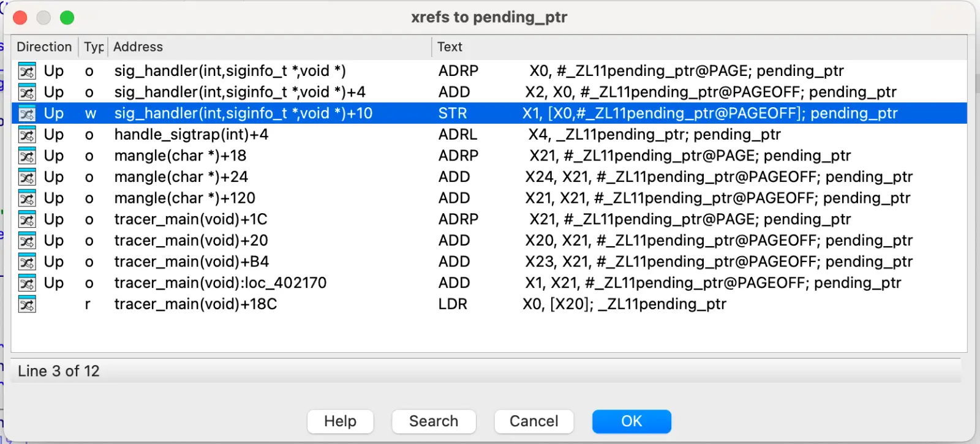The width and height of the screenshot is (980, 444).
Task: Sort by the Type column header
Action: click(94, 47)
